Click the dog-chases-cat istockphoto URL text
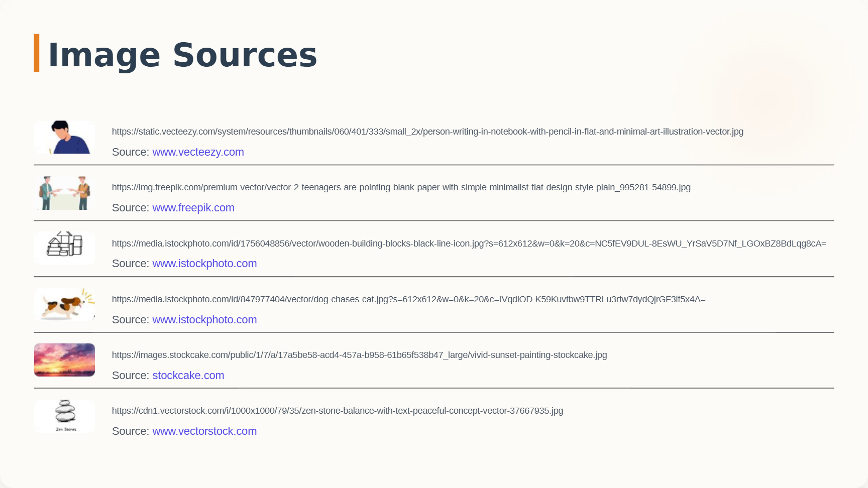Viewport: 868px width, 488px height. [x=409, y=299]
